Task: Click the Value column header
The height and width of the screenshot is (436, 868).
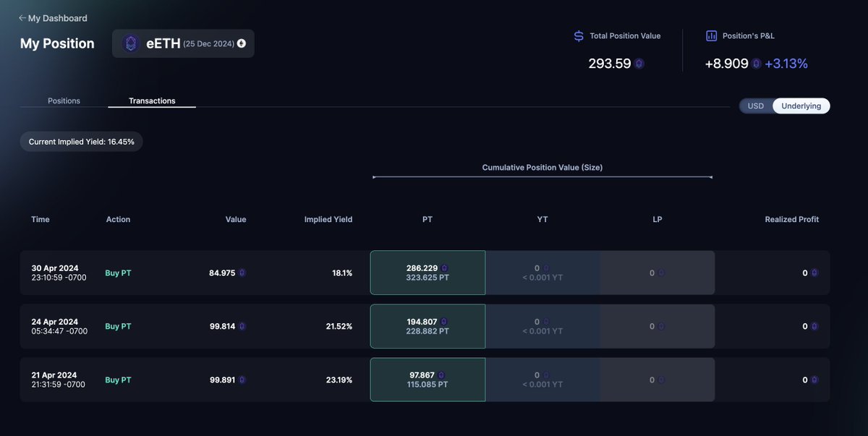Action: [x=236, y=219]
